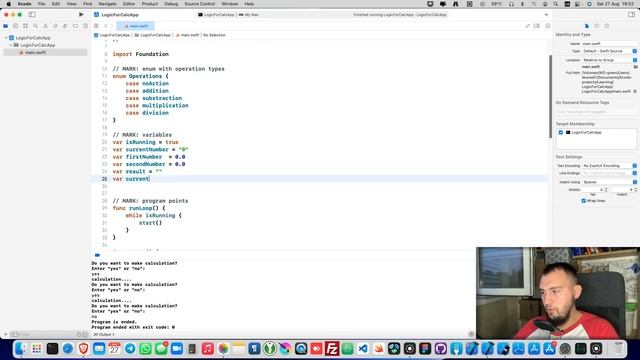
Task: Open Location dropdown Relative to Group
Action: (609, 60)
